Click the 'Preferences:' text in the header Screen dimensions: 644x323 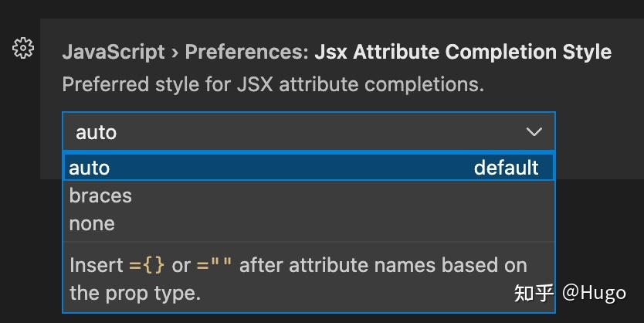[247, 53]
